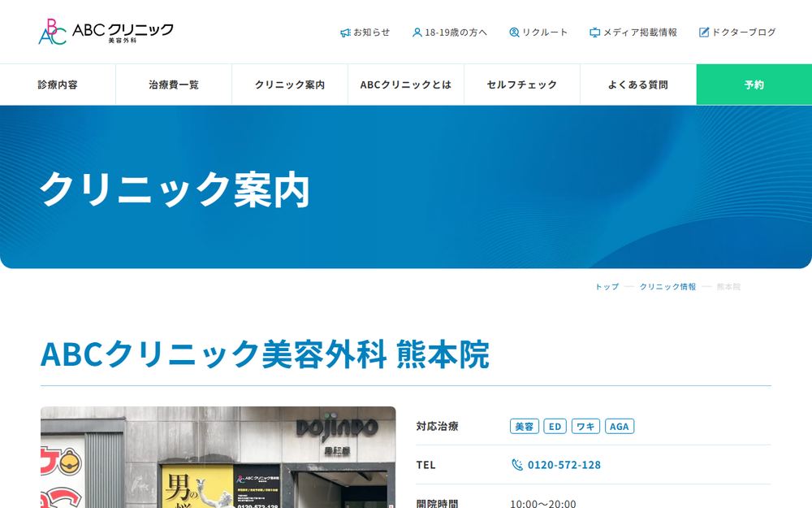Viewport: 812px width, 508px height.
Task: Click the TEL label
Action: click(x=425, y=465)
